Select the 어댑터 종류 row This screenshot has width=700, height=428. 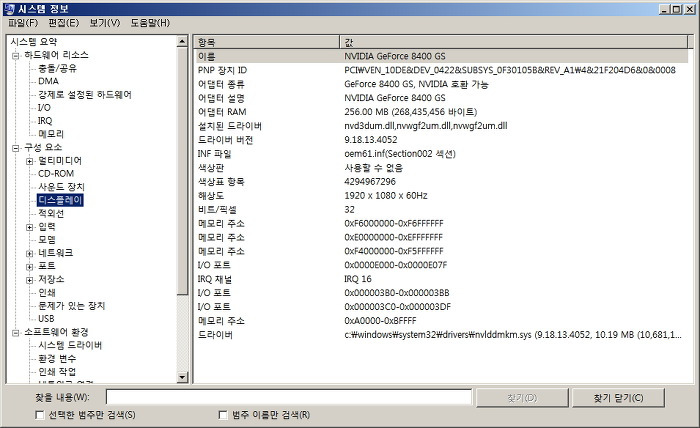click(442, 84)
